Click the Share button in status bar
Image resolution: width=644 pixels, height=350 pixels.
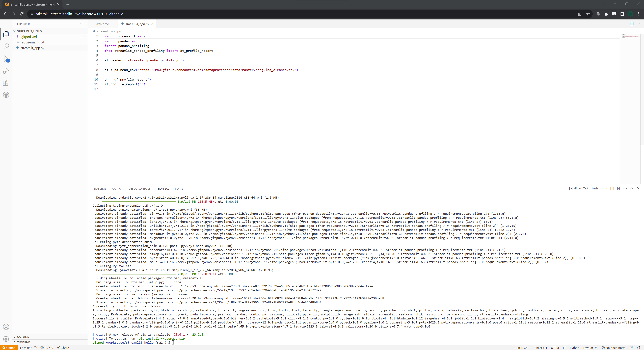[63, 347]
